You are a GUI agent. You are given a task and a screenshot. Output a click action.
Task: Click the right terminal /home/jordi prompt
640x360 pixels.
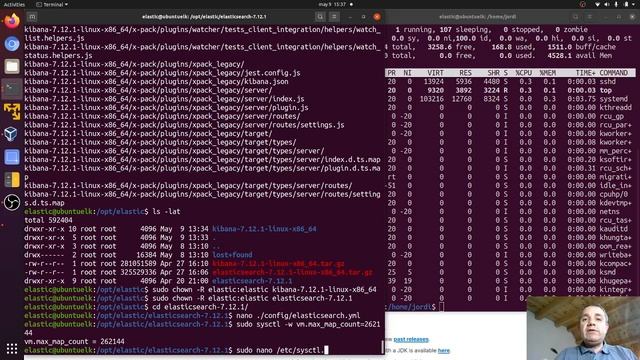click(411, 307)
